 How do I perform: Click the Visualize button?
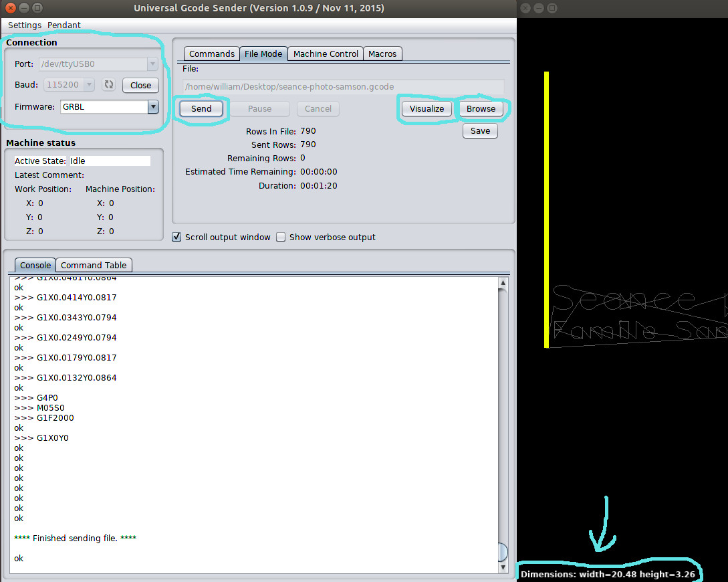coord(427,108)
